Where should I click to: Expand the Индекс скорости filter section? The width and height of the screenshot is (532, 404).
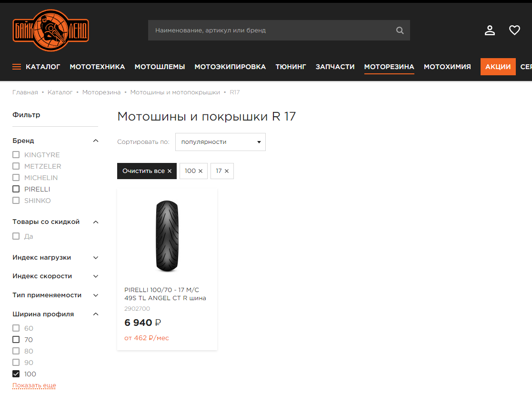point(55,276)
